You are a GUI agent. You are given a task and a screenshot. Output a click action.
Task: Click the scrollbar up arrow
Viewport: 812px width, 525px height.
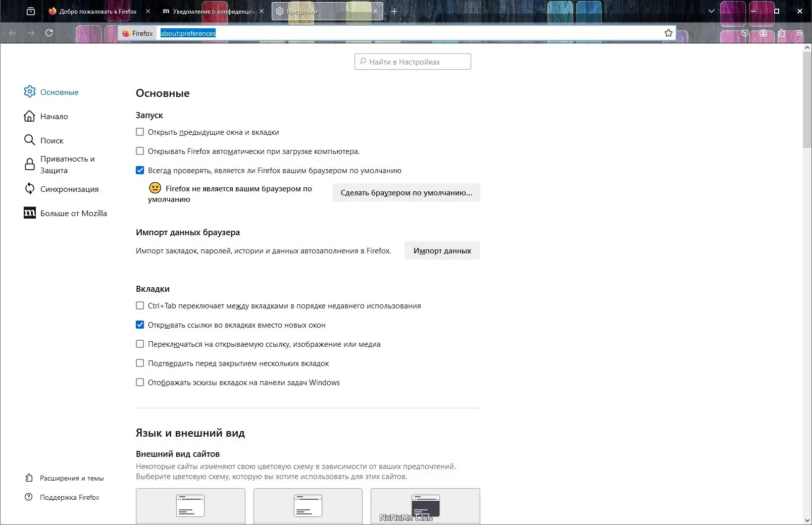pyautogui.click(x=807, y=47)
